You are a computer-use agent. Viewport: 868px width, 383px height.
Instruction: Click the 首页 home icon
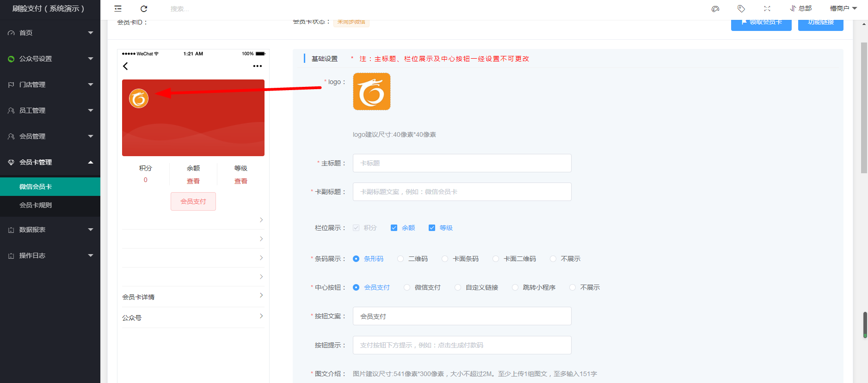pos(11,33)
